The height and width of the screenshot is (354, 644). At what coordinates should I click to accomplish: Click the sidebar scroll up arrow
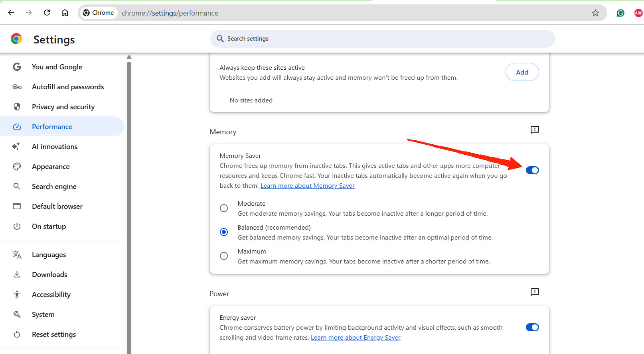pyautogui.click(x=129, y=57)
